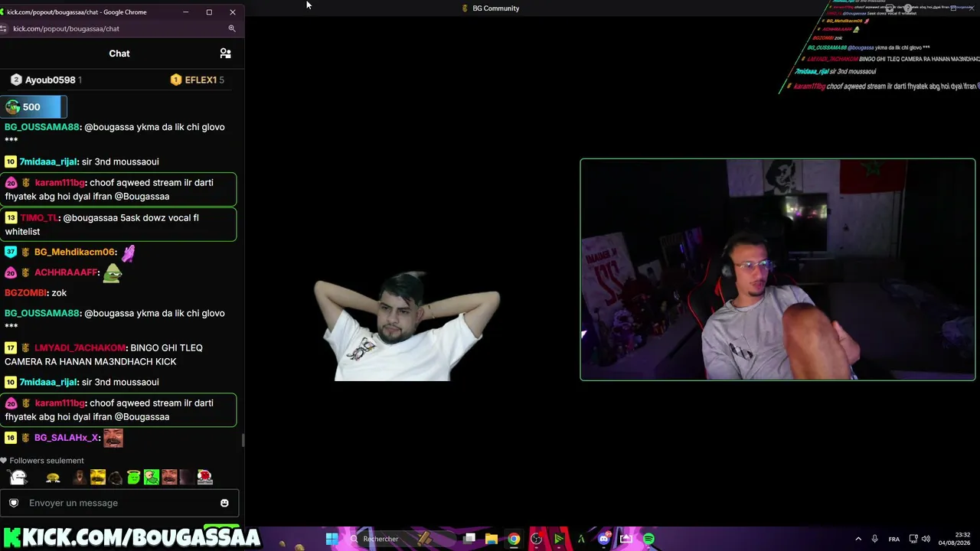Click the level 16 badge beside BG_SALAHx_X
The image size is (980, 551).
11,438
